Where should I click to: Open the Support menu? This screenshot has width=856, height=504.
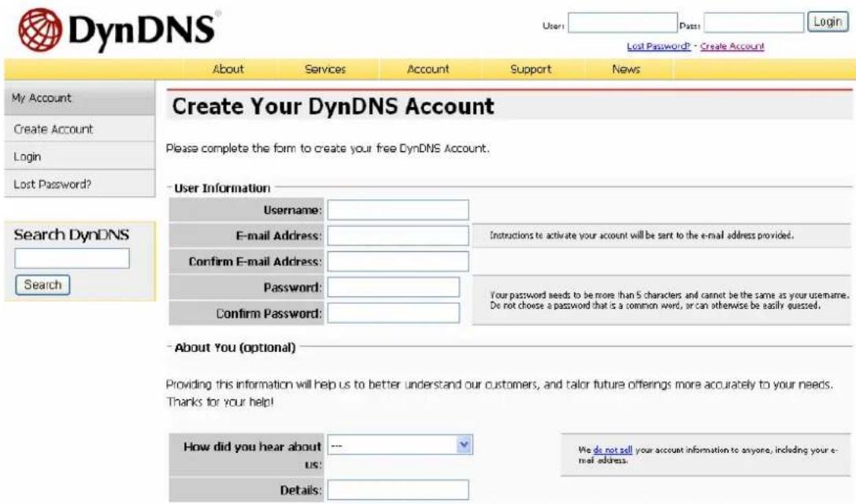pos(530,69)
